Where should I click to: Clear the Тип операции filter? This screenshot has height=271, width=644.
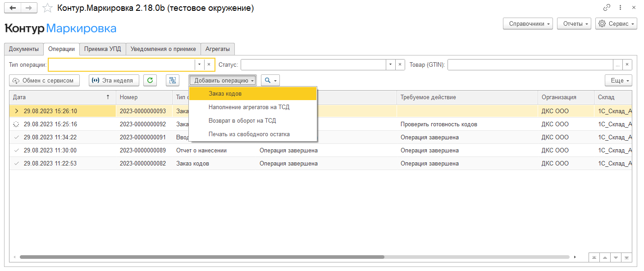coord(209,64)
